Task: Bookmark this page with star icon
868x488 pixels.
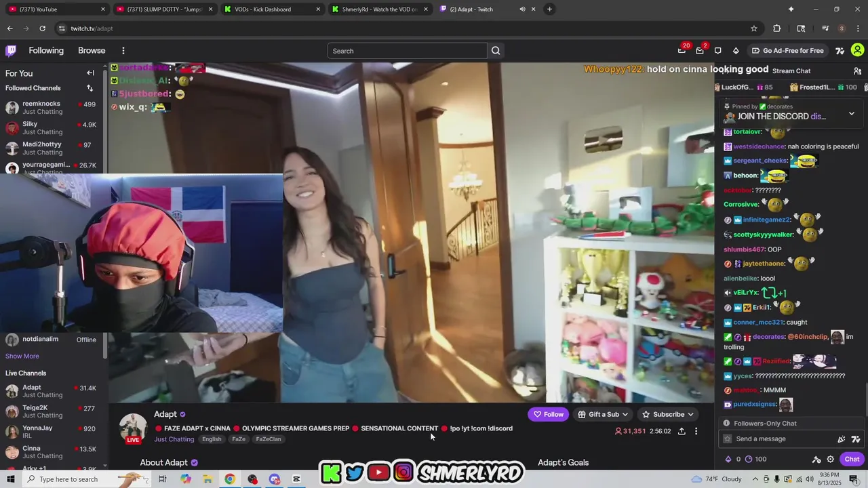Action: tap(753, 28)
